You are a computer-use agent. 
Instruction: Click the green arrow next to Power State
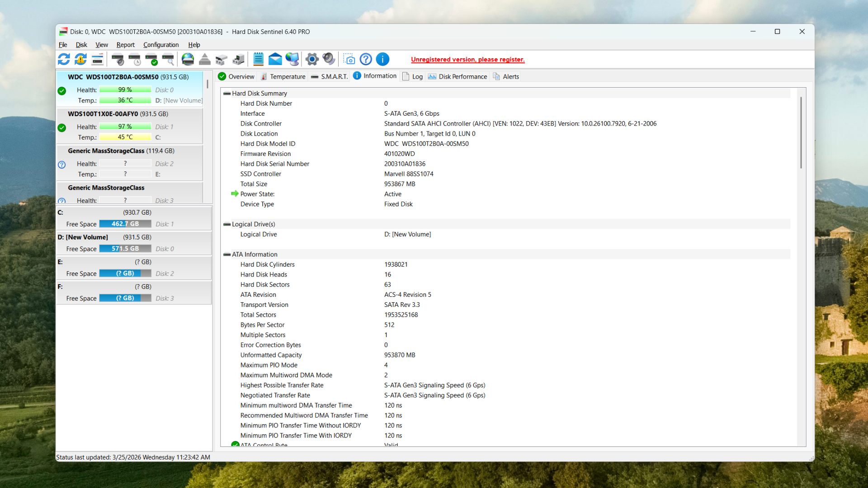(x=235, y=194)
